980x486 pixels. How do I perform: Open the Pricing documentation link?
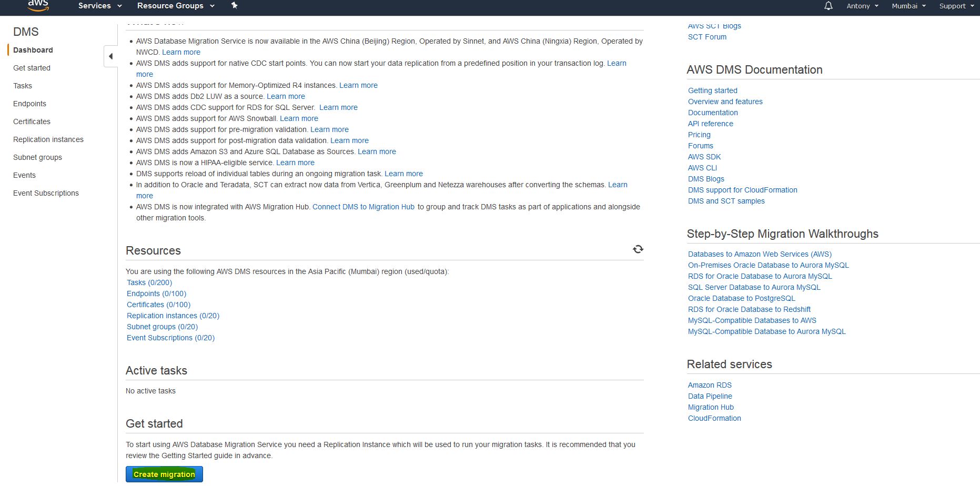[699, 135]
